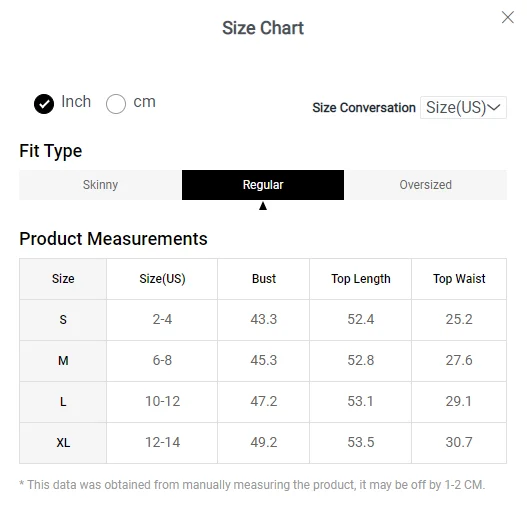Click the Size(US) column header
Image resolution: width=527 pixels, height=510 pixels.
pyautogui.click(x=162, y=279)
